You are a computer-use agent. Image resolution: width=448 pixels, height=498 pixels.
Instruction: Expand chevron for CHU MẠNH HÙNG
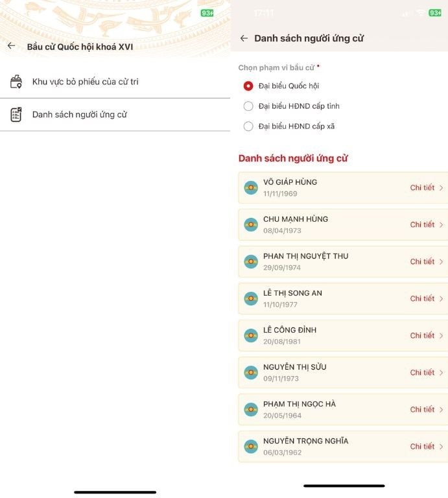441,225
